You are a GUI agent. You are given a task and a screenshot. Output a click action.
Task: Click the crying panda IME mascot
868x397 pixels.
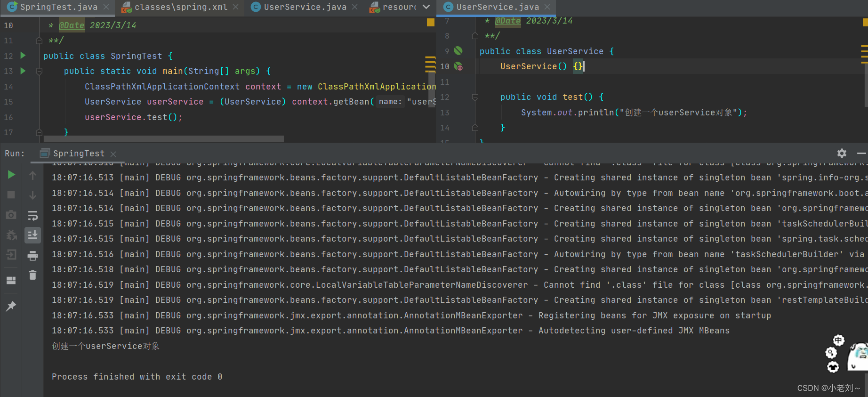pyautogui.click(x=858, y=356)
